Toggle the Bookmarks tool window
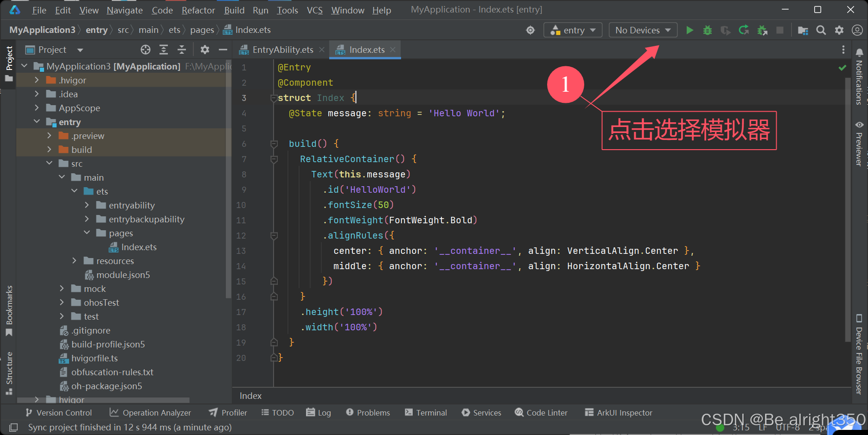This screenshot has width=868, height=435. (9, 310)
